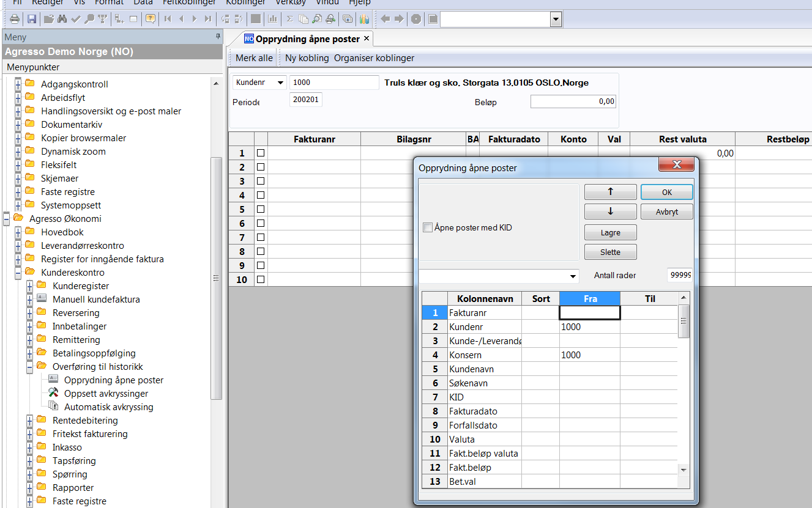812x508 pixels.
Task: Click the Slette button
Action: tap(611, 252)
